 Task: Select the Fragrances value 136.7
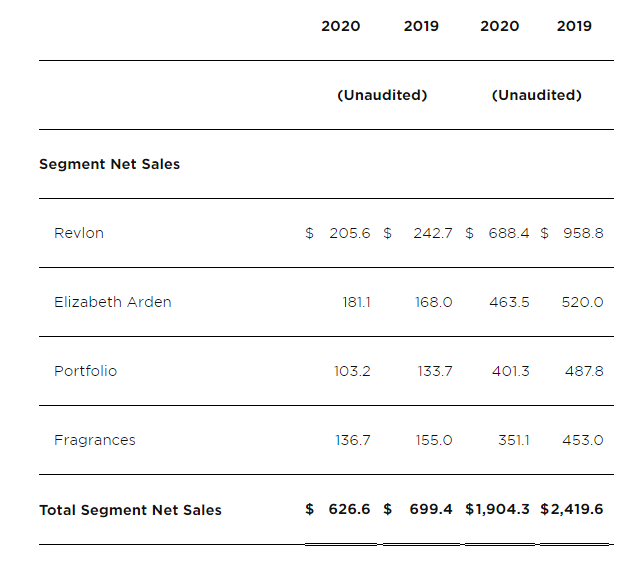pos(353,440)
